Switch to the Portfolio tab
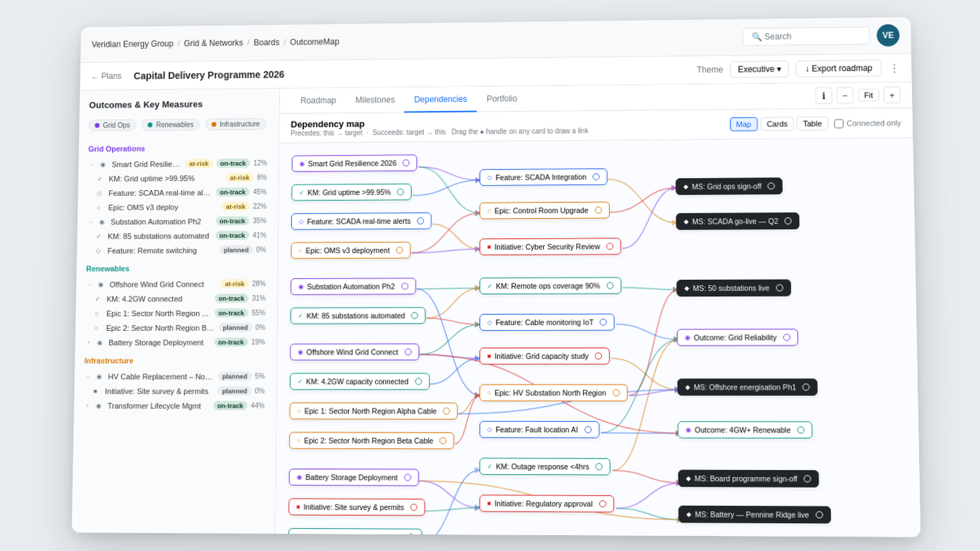The image size is (980, 551). (x=501, y=100)
